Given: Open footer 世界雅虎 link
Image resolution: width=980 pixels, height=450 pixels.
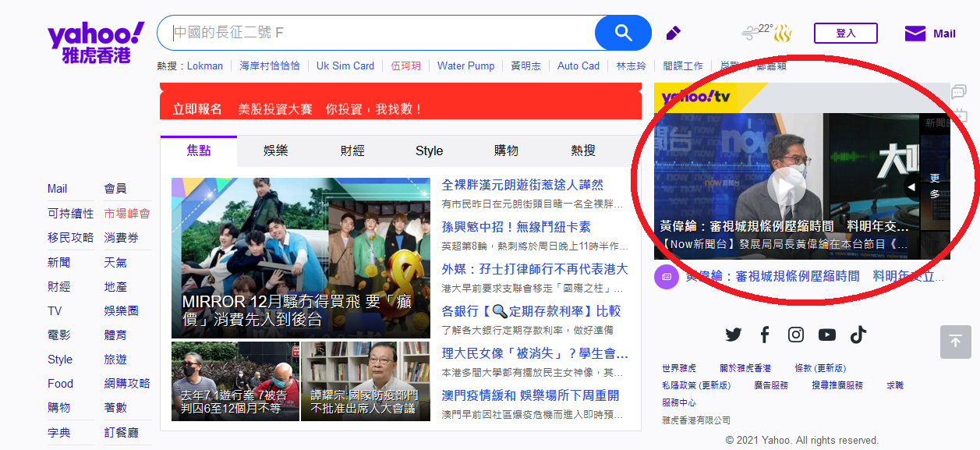Looking at the screenshot, I should pos(679,368).
